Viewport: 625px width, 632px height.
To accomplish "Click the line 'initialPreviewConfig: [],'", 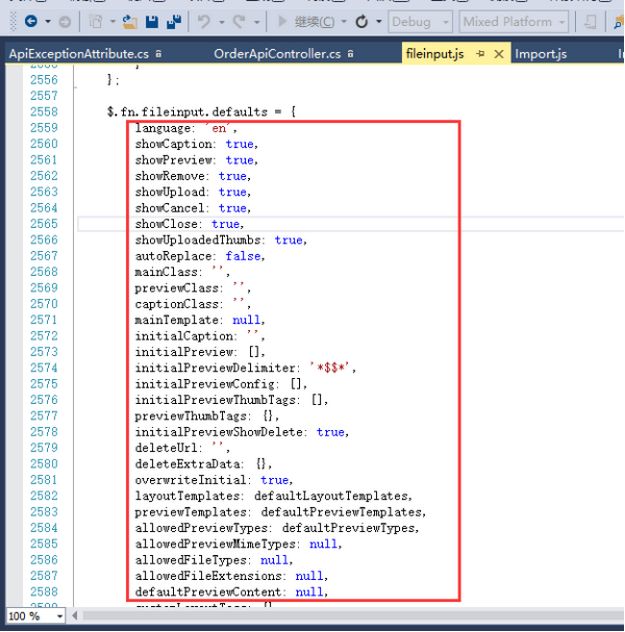I will tap(221, 384).
